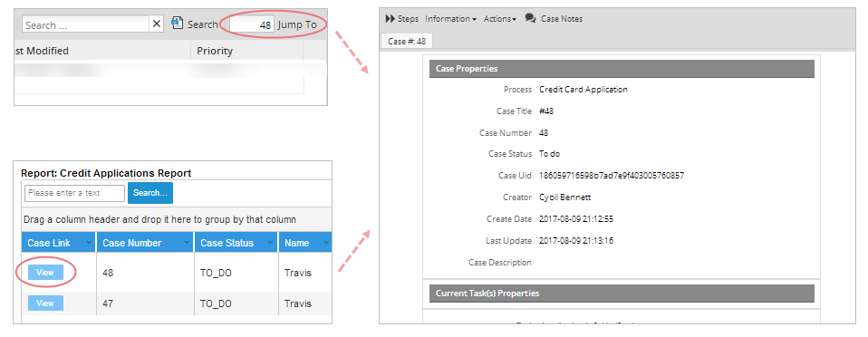Click the Current Task(s) Properties header
The image size is (868, 337).
622,294
